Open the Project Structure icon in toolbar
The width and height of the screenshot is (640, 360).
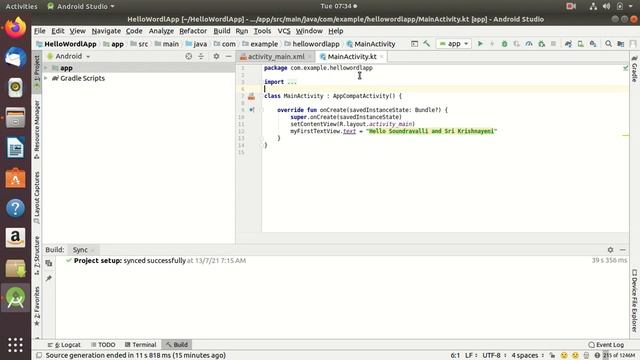621,44
